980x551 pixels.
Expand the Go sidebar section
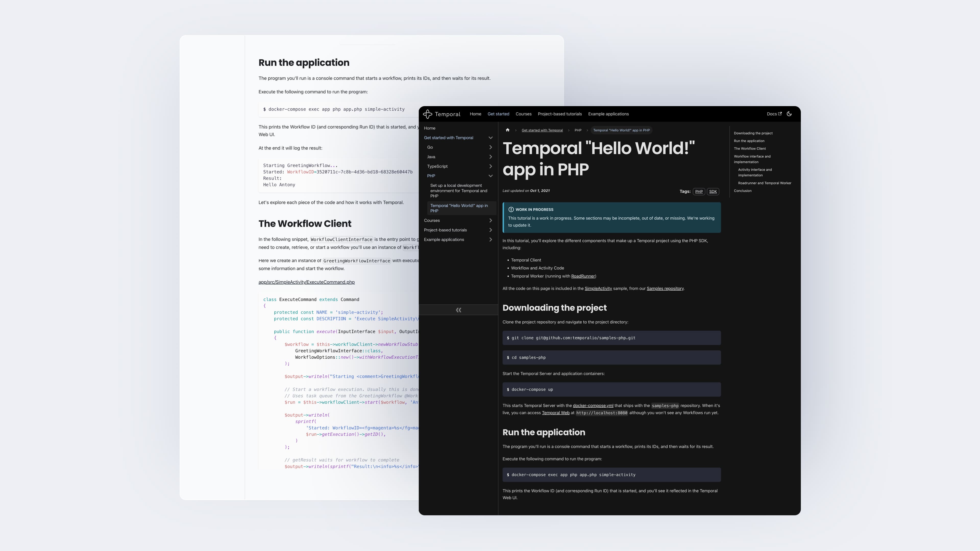pyautogui.click(x=490, y=147)
